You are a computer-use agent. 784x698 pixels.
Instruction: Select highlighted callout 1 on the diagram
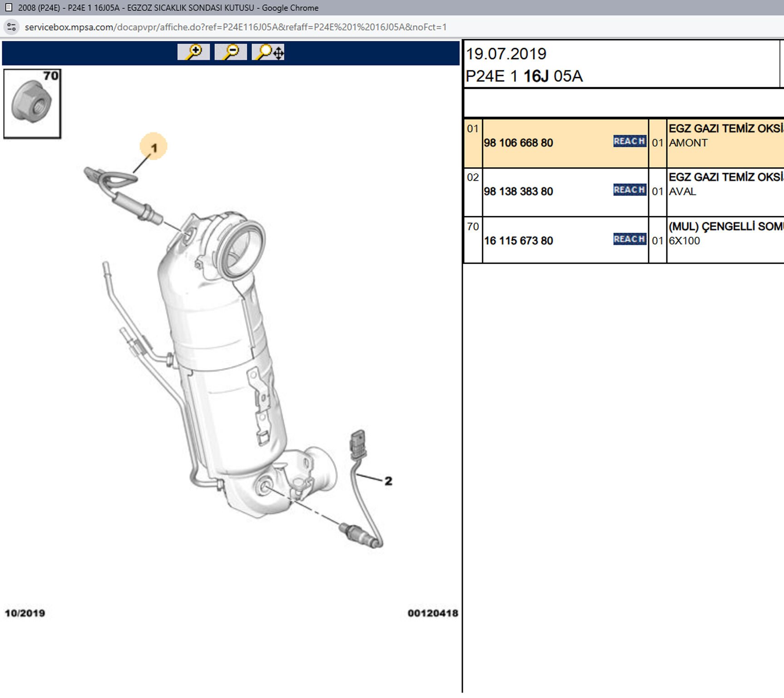pos(154,147)
